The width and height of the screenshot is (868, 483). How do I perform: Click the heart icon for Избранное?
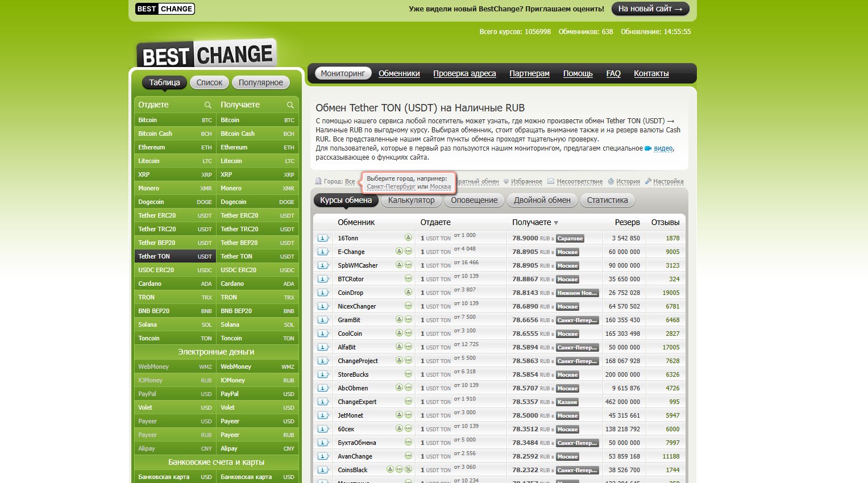[506, 182]
